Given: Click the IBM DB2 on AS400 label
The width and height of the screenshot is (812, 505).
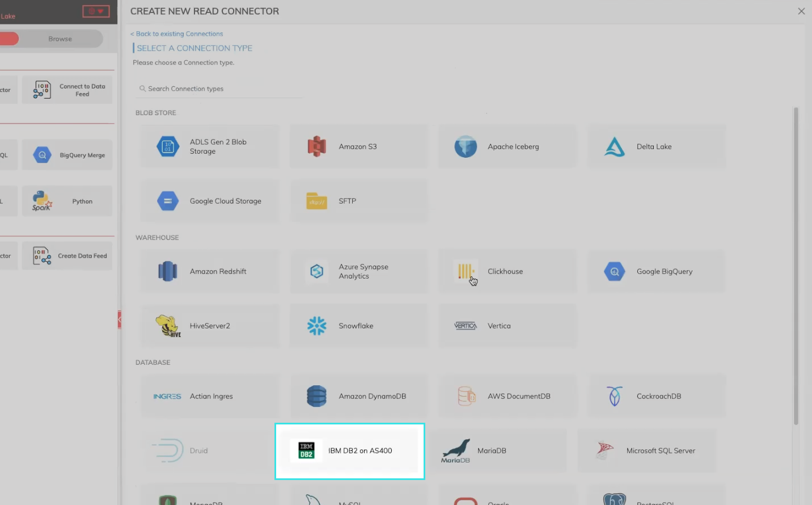Looking at the screenshot, I should click(x=360, y=451).
